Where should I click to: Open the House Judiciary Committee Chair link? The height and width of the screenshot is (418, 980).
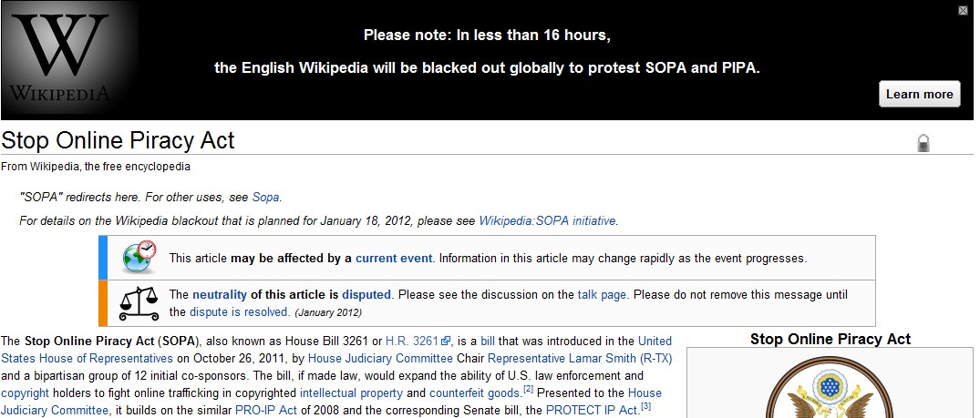381,359
